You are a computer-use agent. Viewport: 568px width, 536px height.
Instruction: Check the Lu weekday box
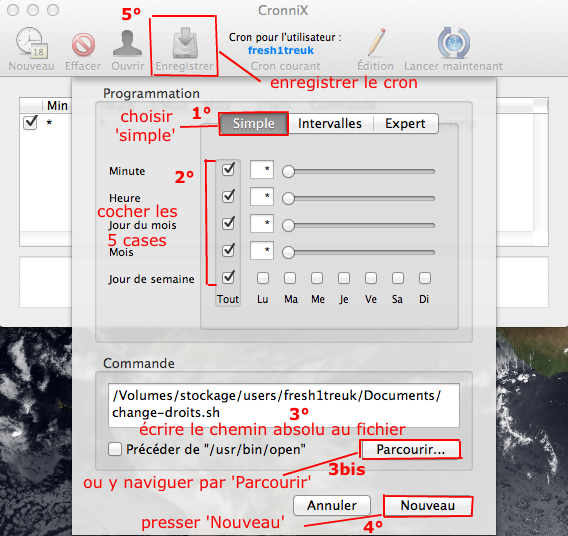coord(263,278)
